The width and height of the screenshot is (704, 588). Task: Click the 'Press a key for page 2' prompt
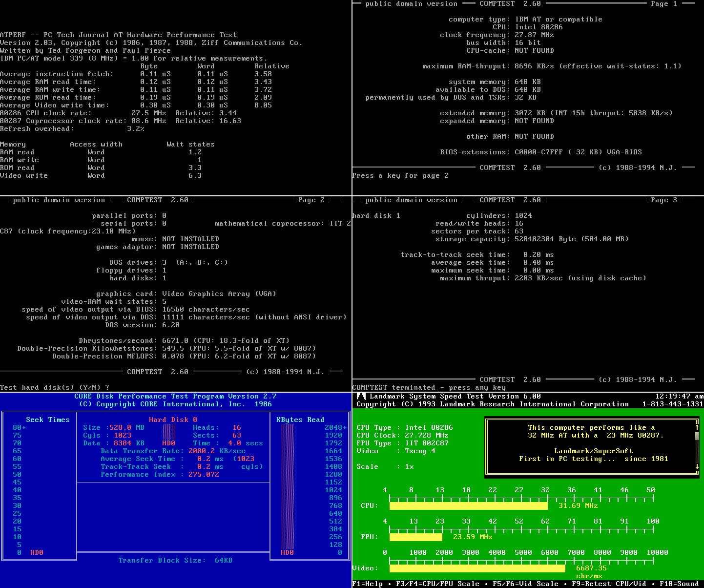coord(400,175)
